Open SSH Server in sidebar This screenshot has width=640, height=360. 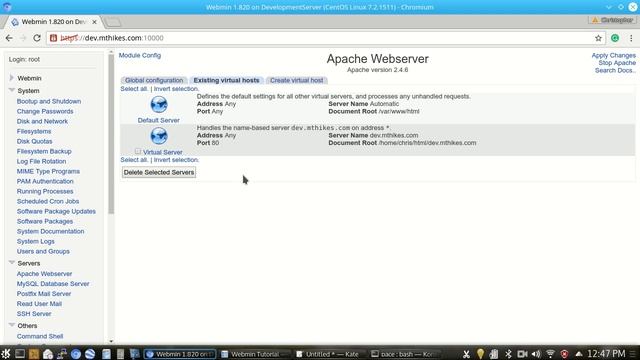click(x=34, y=313)
